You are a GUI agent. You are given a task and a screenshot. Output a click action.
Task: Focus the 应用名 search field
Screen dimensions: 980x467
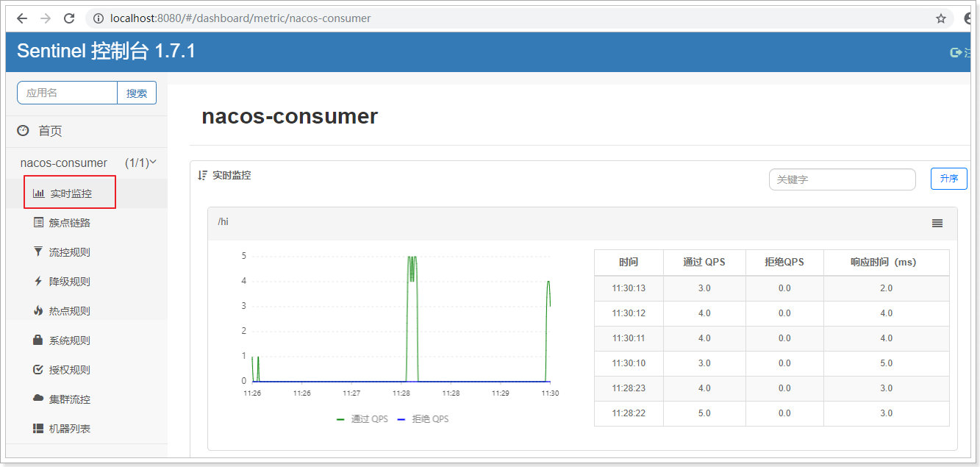click(67, 93)
